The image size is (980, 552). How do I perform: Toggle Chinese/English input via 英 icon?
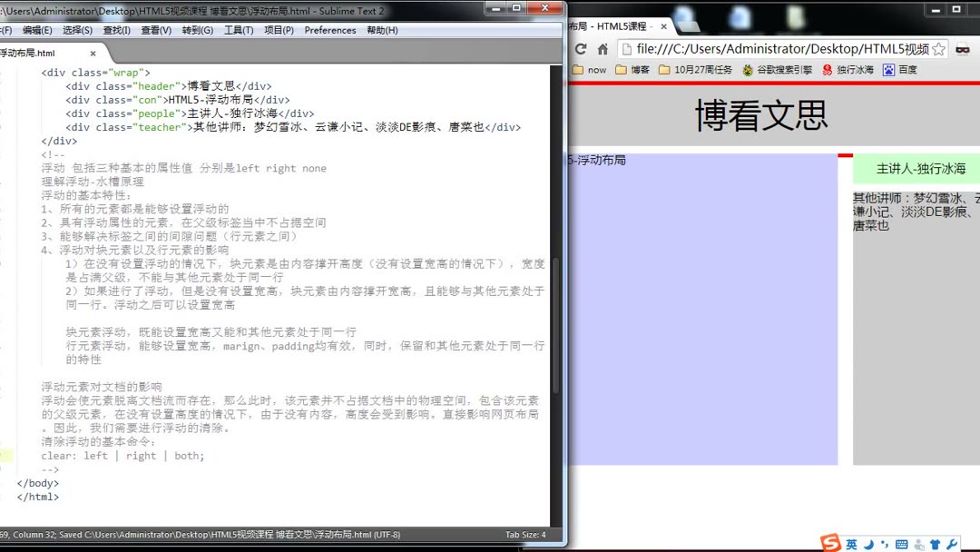[x=851, y=543]
